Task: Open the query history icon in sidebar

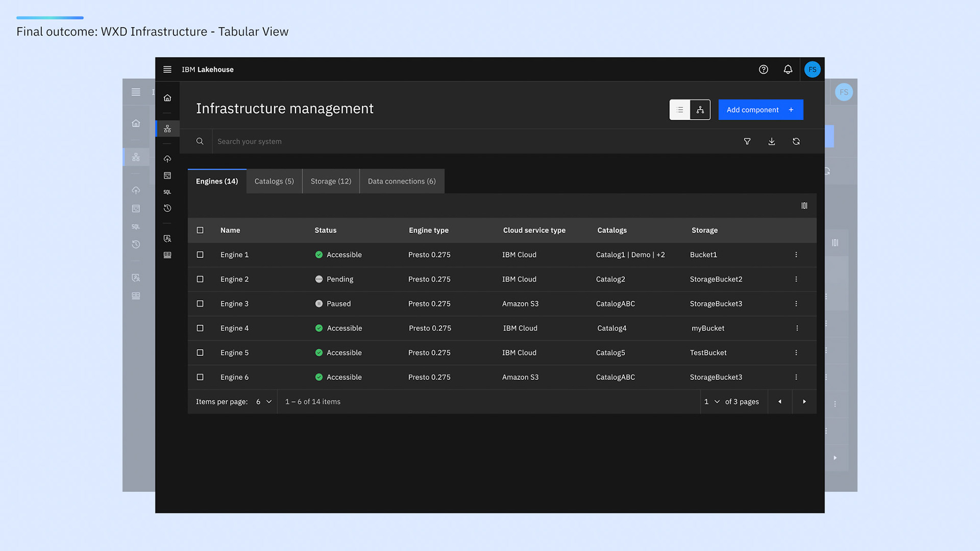Action: point(167,208)
